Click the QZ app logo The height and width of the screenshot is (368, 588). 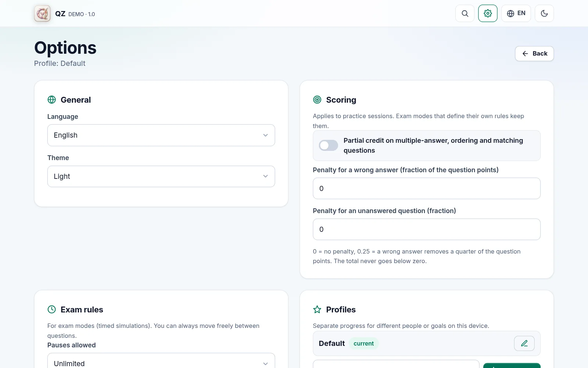tap(42, 14)
